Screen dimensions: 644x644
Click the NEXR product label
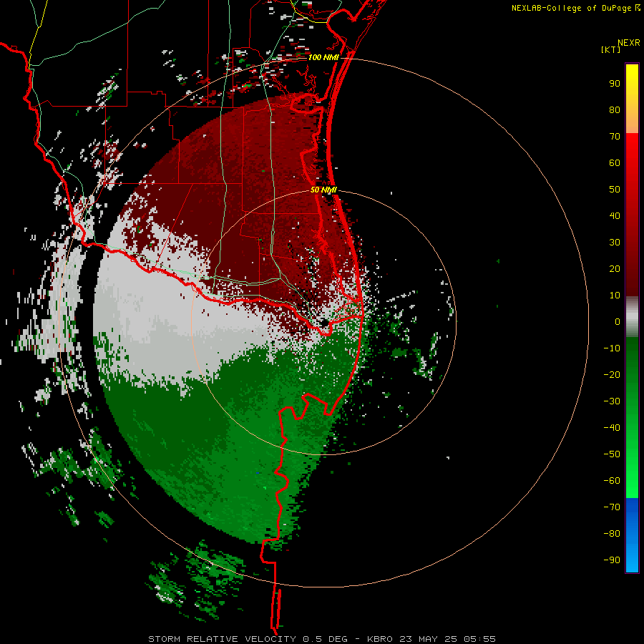[x=628, y=43]
